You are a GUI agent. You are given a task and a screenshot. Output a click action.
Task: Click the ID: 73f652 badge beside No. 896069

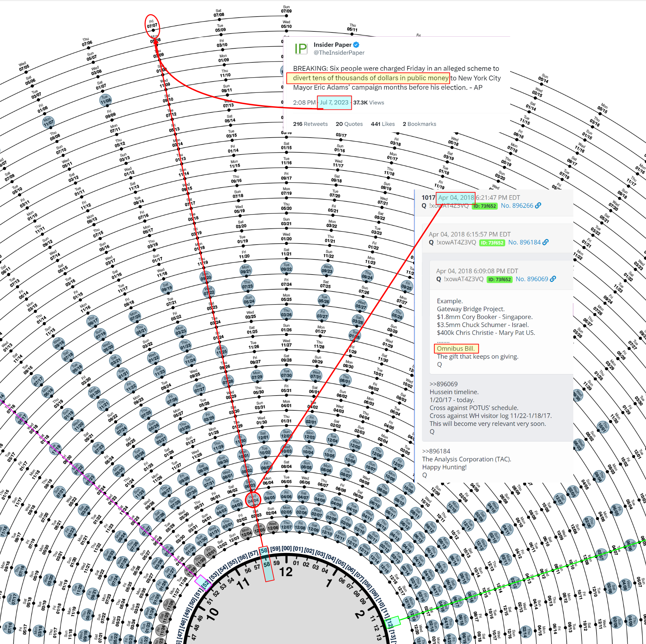click(500, 279)
